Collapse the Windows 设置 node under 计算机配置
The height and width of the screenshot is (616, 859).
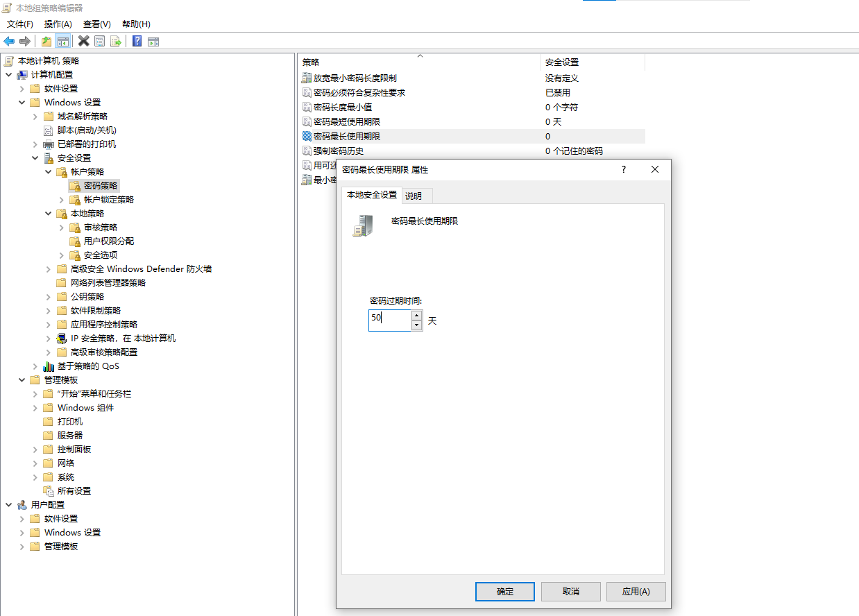tap(22, 102)
